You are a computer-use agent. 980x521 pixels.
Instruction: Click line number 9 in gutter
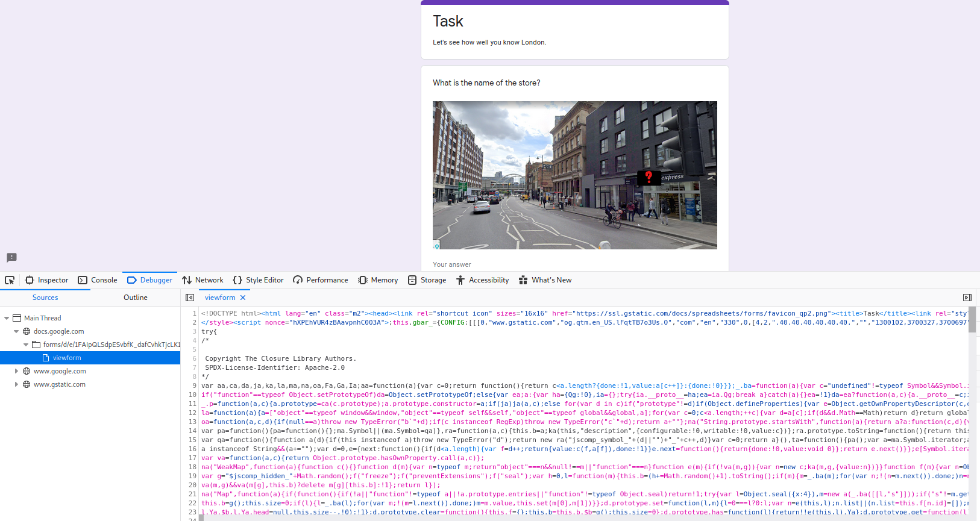pos(194,385)
